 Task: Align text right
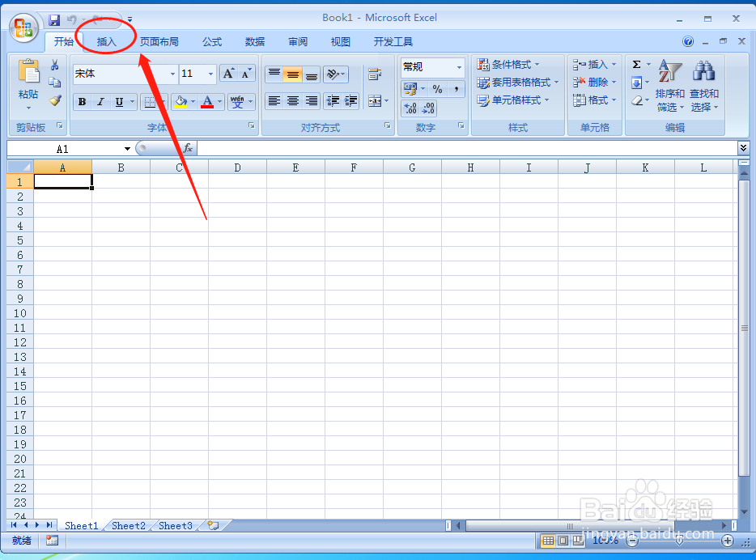(312, 100)
